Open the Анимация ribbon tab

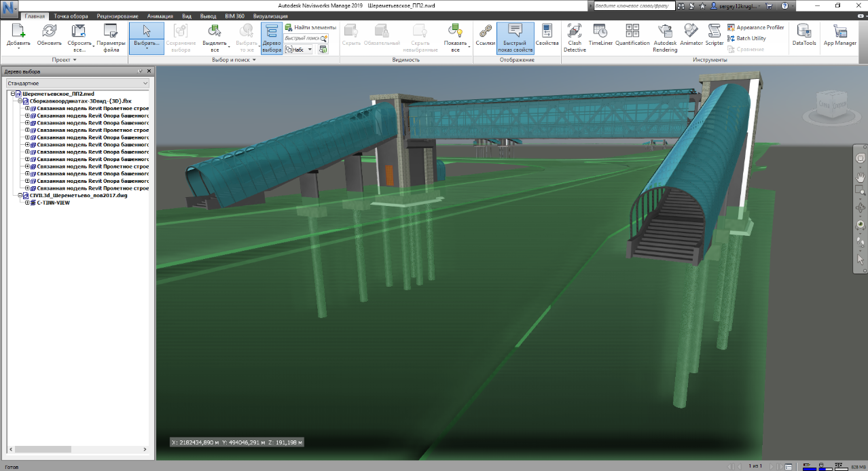click(159, 16)
